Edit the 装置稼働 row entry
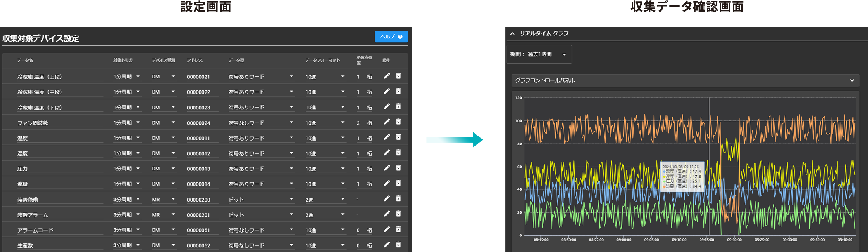Image resolution: width=868 pixels, height=252 pixels. click(387, 198)
